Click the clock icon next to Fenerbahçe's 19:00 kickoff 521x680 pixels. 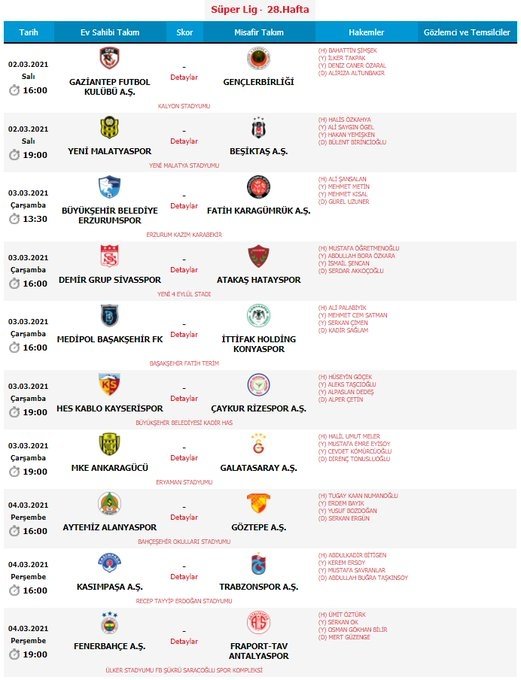point(14,654)
